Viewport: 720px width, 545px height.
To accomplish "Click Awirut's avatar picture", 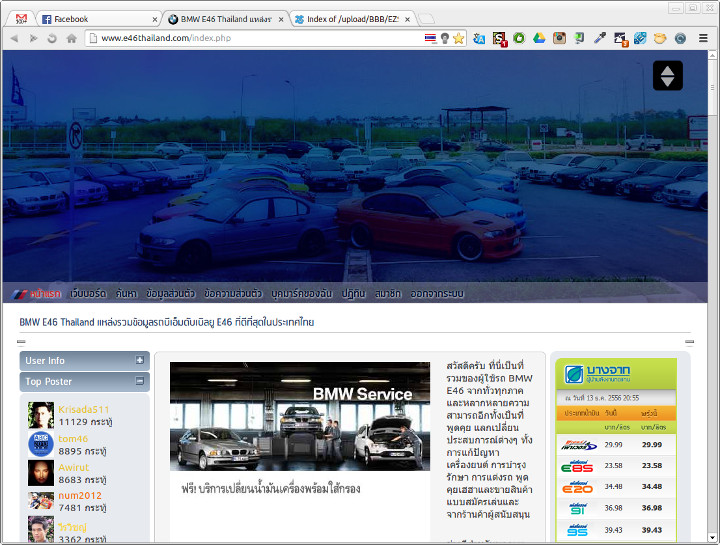I will tap(41, 473).
